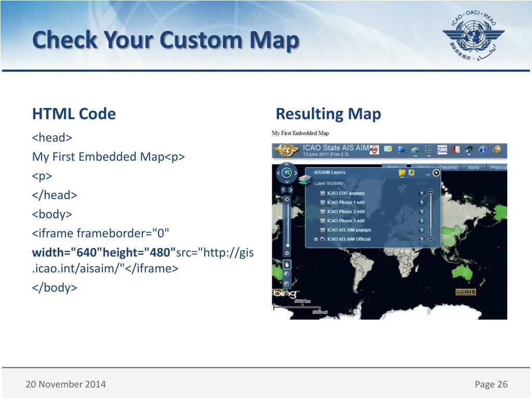Switch basemap to None tab
The height and width of the screenshot is (399, 532).
point(474,167)
